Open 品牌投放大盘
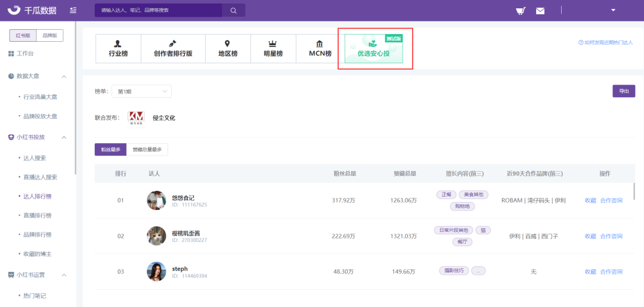This screenshot has height=307, width=644. pos(40,116)
